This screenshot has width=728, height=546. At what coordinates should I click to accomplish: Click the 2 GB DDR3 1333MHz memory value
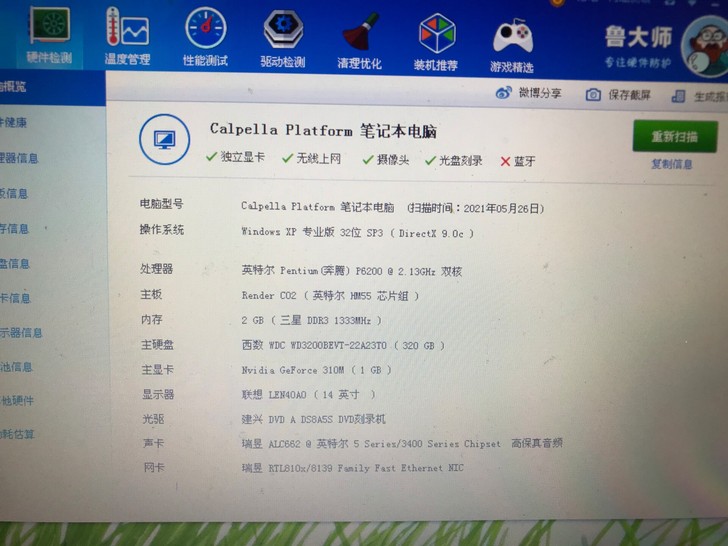[312, 320]
